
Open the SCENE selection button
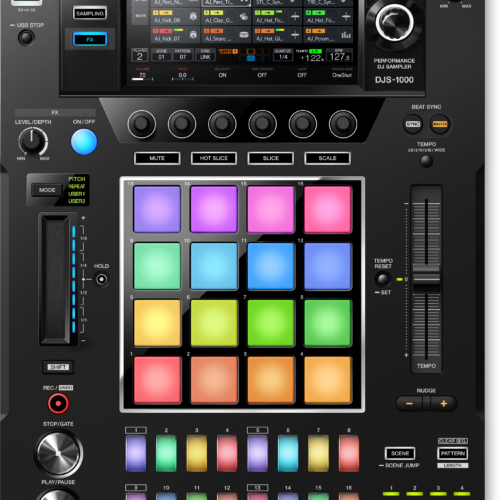tap(400, 453)
